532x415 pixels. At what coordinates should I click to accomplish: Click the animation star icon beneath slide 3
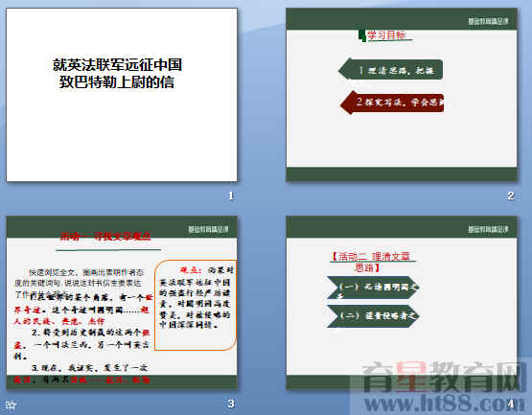[x=11, y=404]
